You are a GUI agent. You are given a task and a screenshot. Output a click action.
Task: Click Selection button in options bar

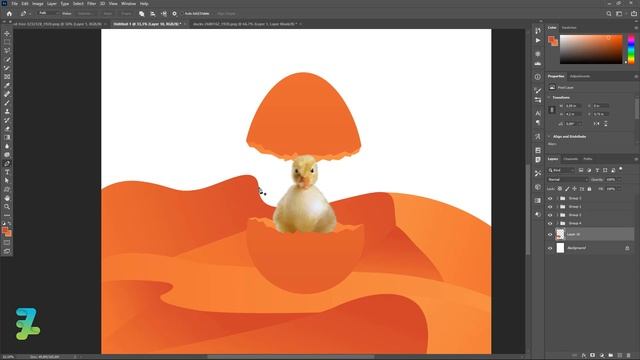pos(84,13)
